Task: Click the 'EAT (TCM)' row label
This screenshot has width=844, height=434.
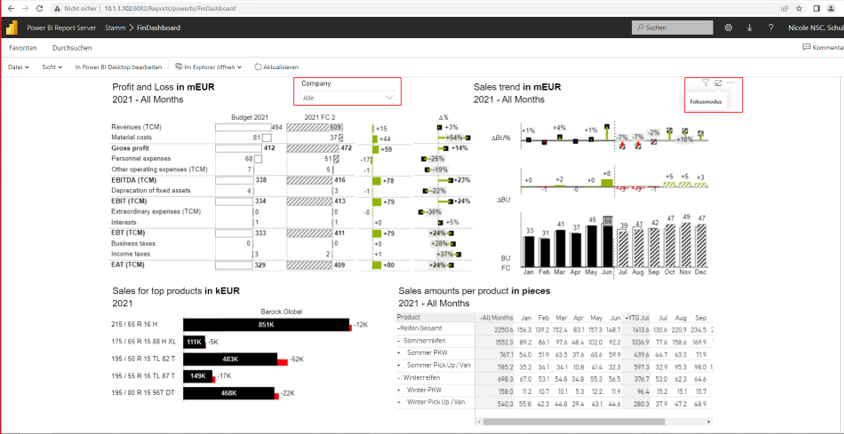Action: pos(129,264)
